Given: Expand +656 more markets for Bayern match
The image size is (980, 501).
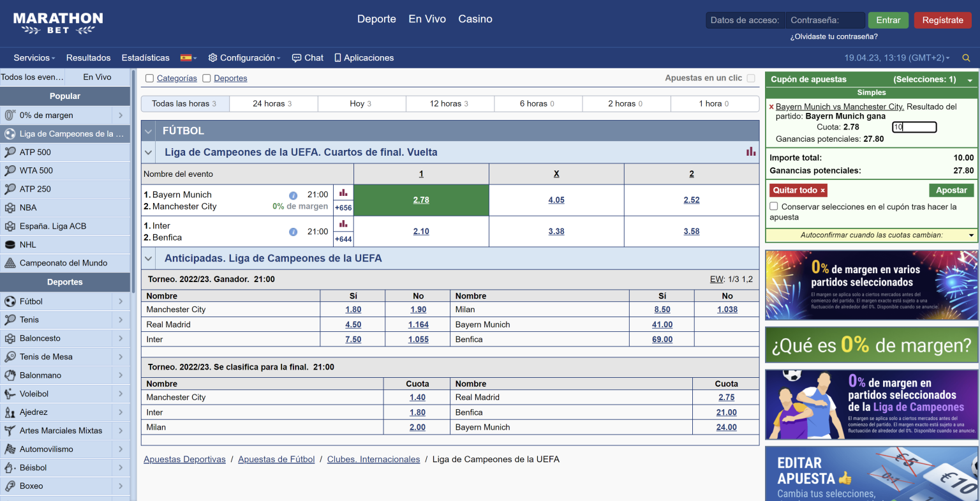Looking at the screenshot, I should pos(343,208).
